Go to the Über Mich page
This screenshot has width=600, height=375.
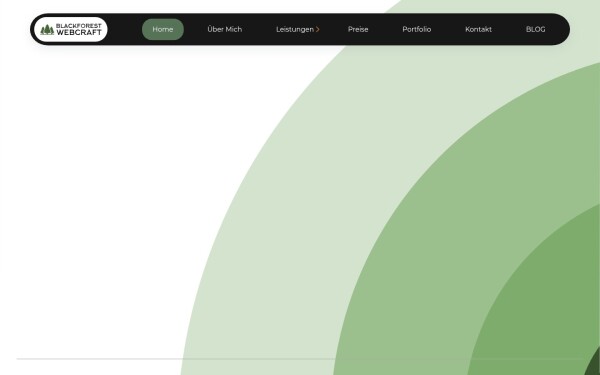point(225,29)
